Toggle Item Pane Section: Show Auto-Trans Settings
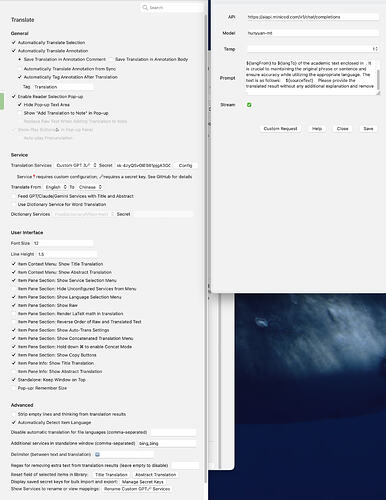This screenshot has width=386, height=500. click(x=14, y=330)
